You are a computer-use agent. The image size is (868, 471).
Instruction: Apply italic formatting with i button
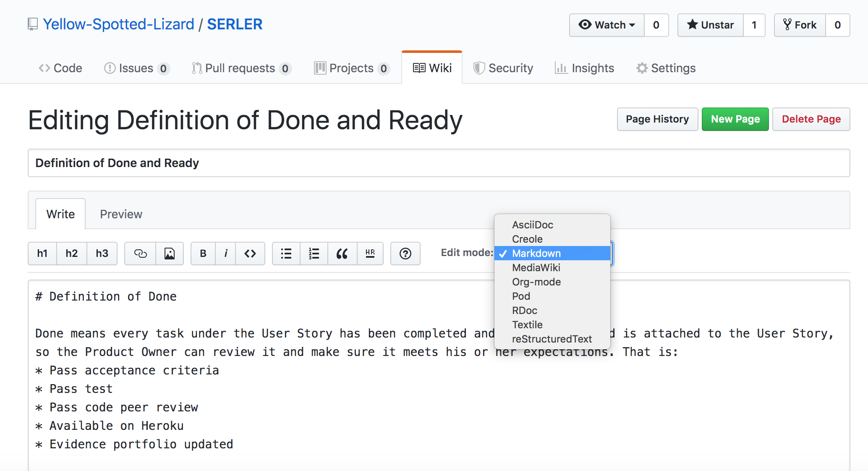tap(226, 253)
